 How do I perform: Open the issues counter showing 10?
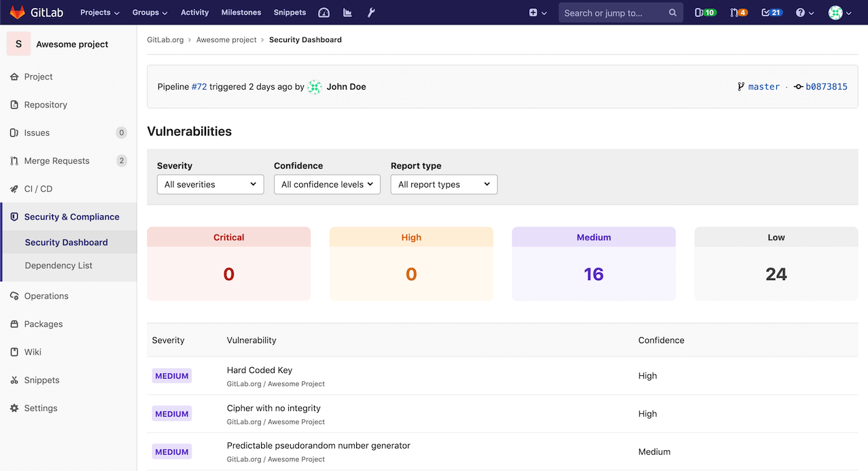pos(705,12)
